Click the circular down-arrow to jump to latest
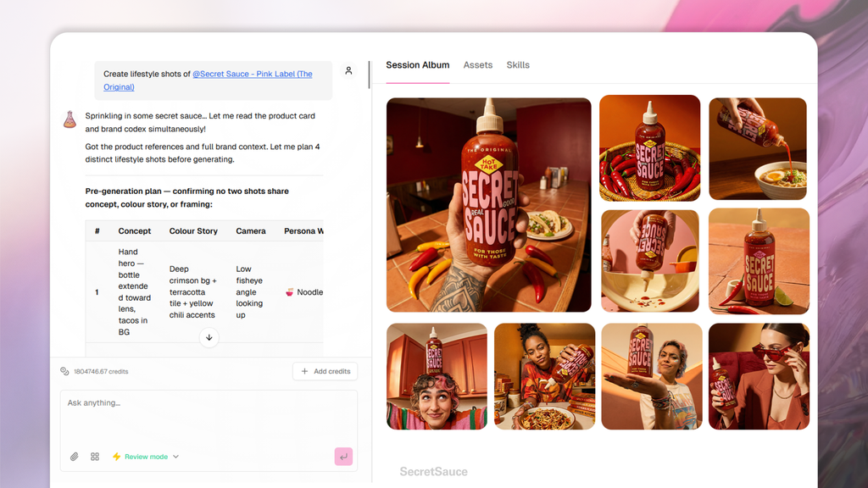Image resolution: width=868 pixels, height=488 pixels. tap(209, 338)
